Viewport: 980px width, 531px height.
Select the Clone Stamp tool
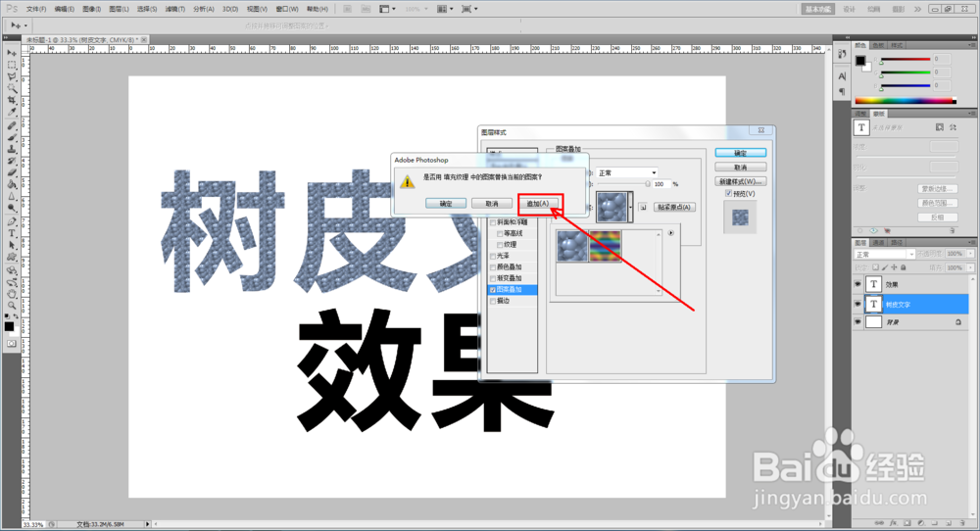11,149
